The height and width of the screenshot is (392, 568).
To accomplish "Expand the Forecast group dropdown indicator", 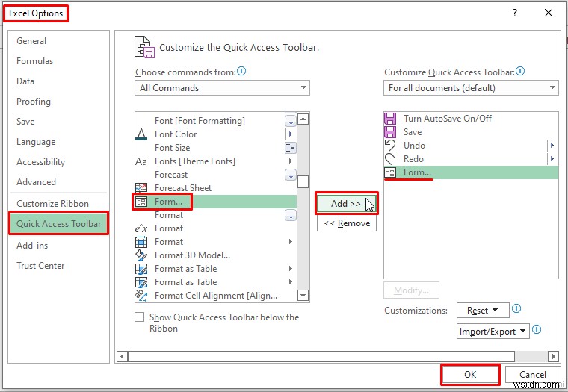I will click(291, 175).
